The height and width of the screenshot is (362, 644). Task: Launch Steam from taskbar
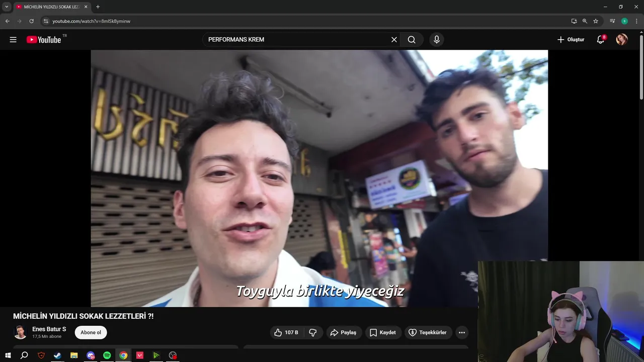coord(57,355)
